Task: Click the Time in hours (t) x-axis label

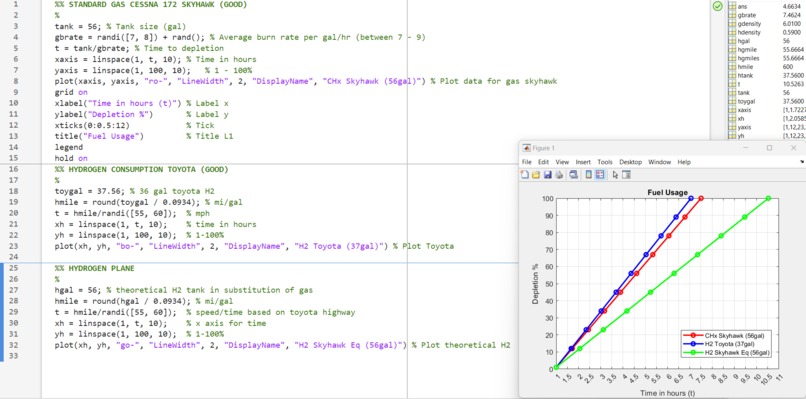Action: pos(667,393)
